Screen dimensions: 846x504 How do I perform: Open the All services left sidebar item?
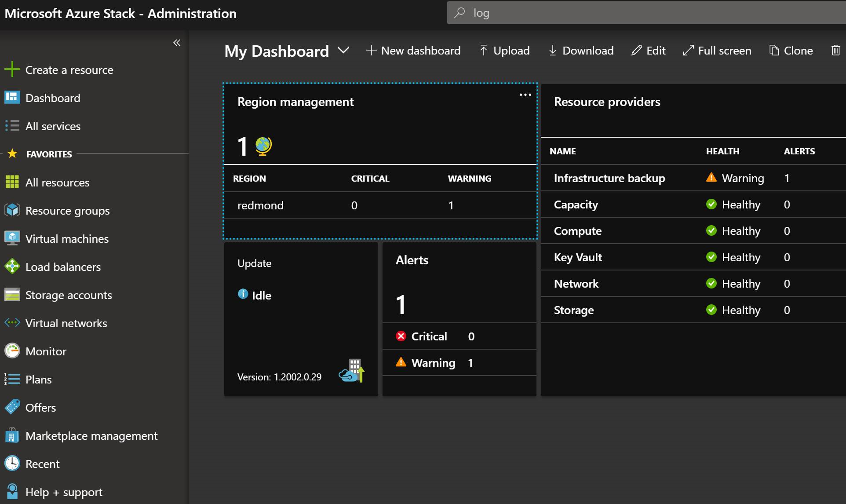53,126
